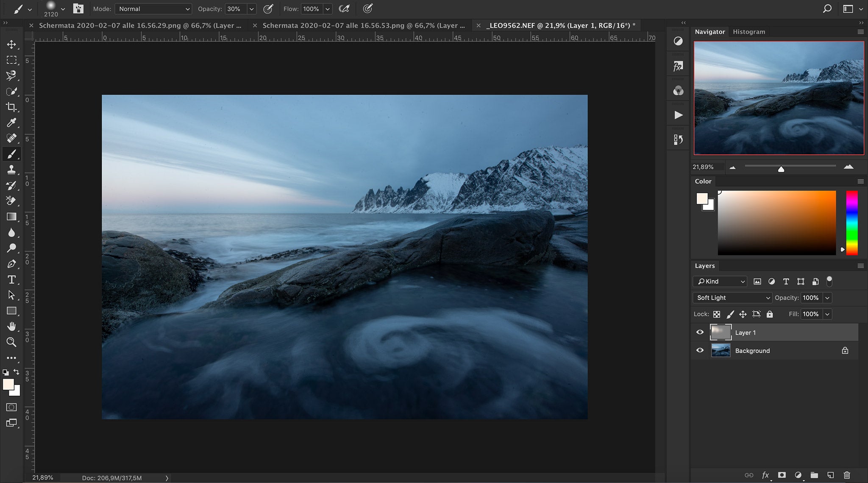
Task: Activate the Clone Stamp tool
Action: tap(11, 169)
